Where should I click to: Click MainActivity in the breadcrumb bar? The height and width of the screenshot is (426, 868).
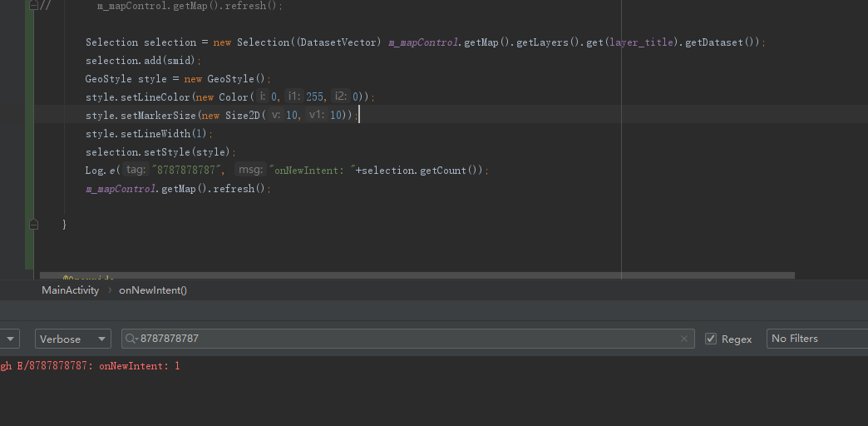(71, 290)
